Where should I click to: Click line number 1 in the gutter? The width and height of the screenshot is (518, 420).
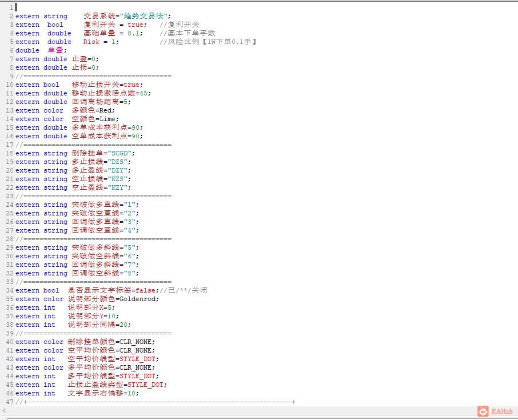pyautogui.click(x=11, y=7)
